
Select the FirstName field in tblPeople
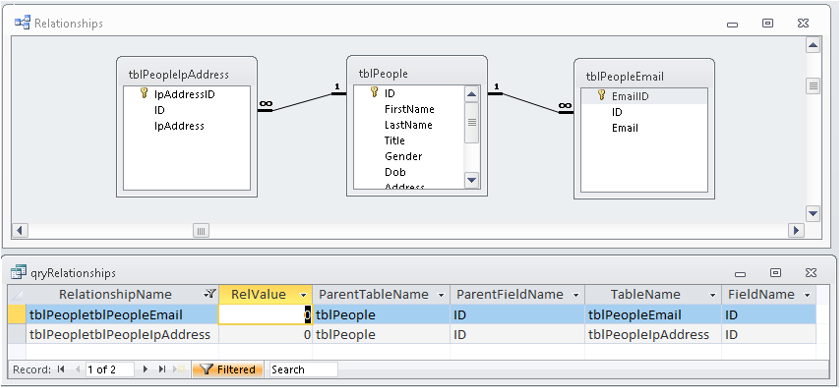(409, 109)
